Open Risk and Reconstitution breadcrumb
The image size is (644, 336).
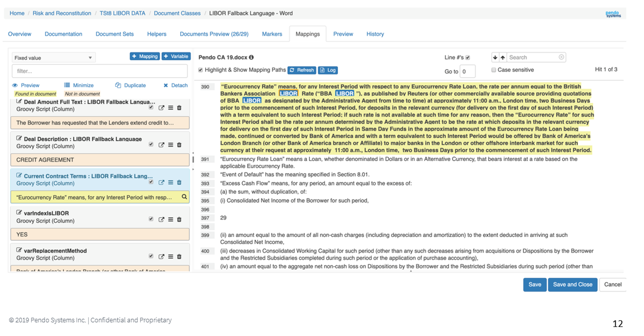tap(62, 13)
